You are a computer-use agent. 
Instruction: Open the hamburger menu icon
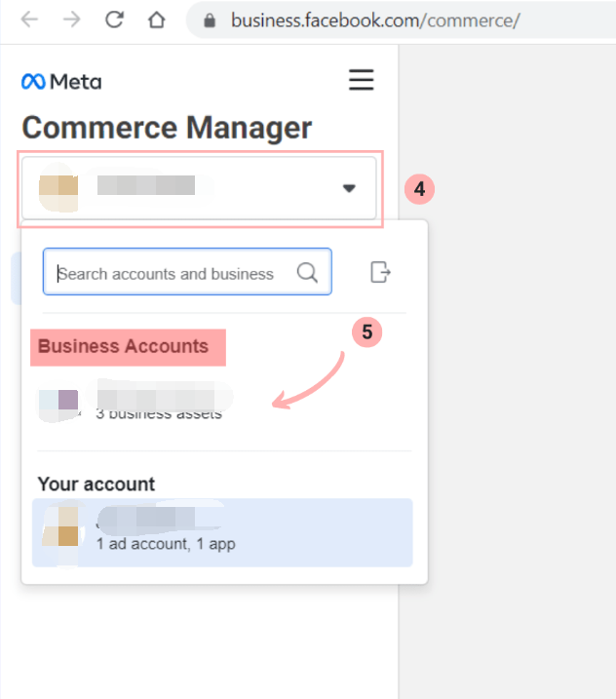(361, 80)
